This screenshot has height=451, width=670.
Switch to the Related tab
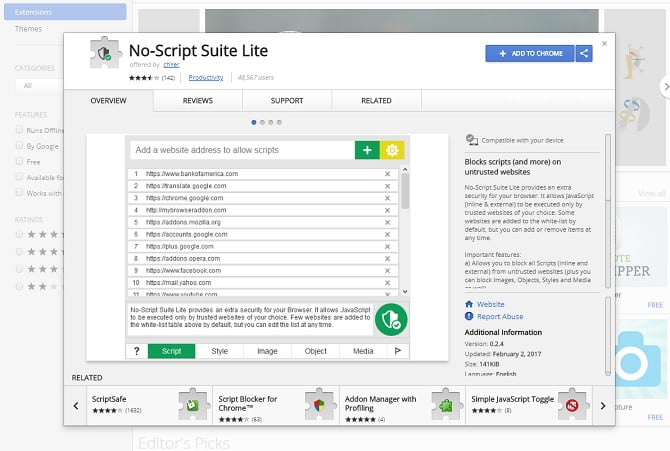[x=376, y=101]
